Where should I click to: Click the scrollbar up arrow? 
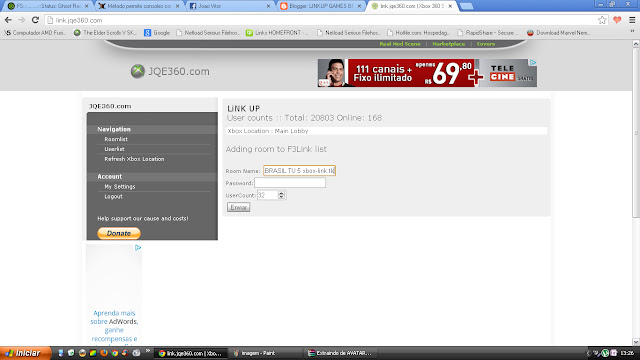[636, 43]
